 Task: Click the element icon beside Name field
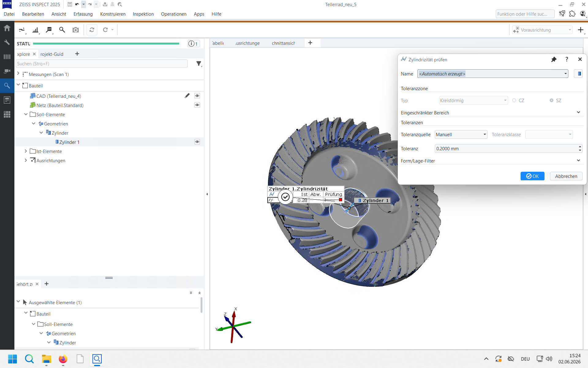[x=578, y=74]
